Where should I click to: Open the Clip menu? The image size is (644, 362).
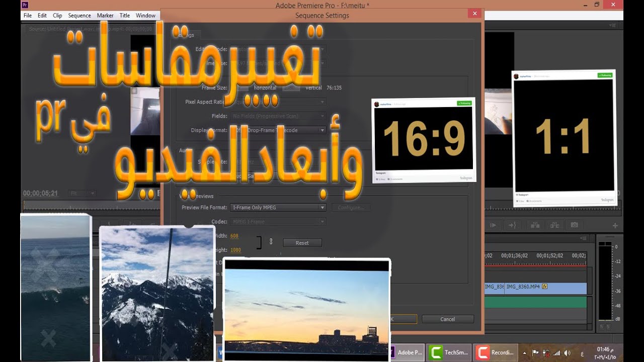(x=57, y=16)
